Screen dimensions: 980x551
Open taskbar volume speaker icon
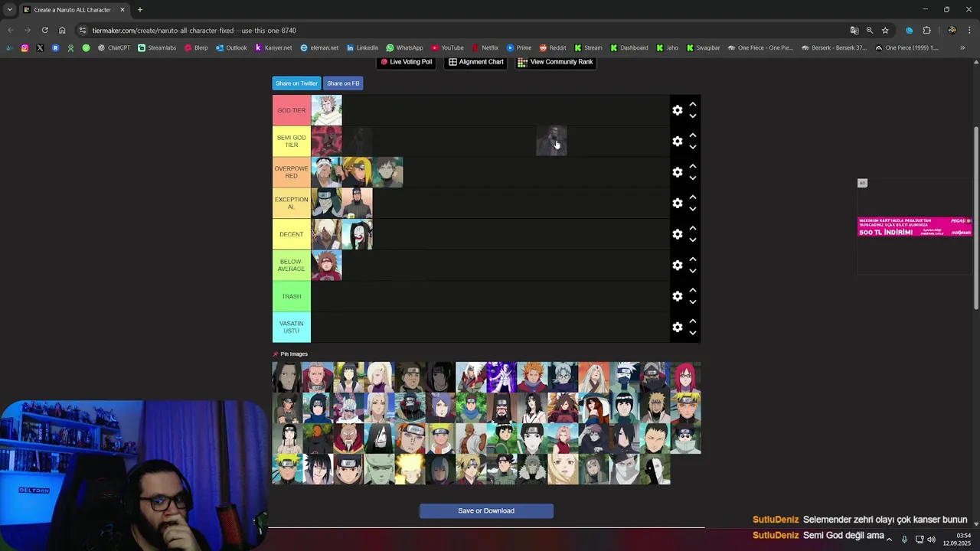click(x=931, y=540)
